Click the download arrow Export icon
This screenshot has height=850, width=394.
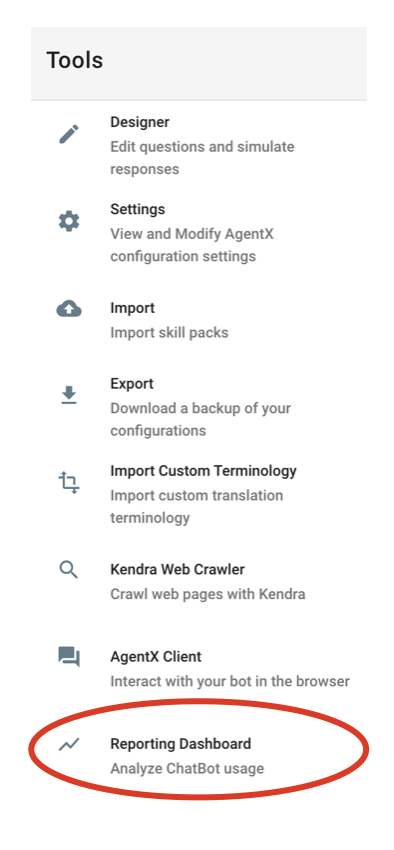click(x=69, y=395)
